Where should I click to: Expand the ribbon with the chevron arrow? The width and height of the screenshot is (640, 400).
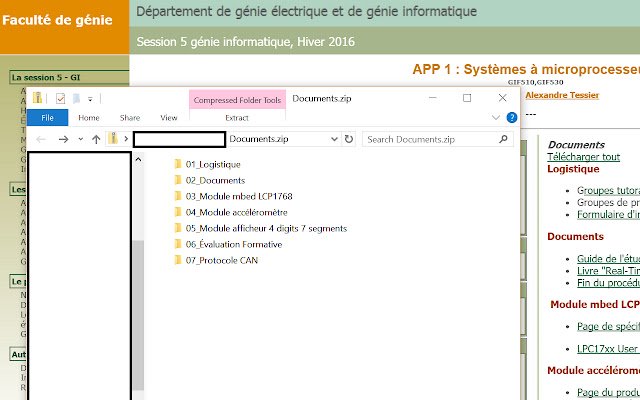tap(496, 118)
